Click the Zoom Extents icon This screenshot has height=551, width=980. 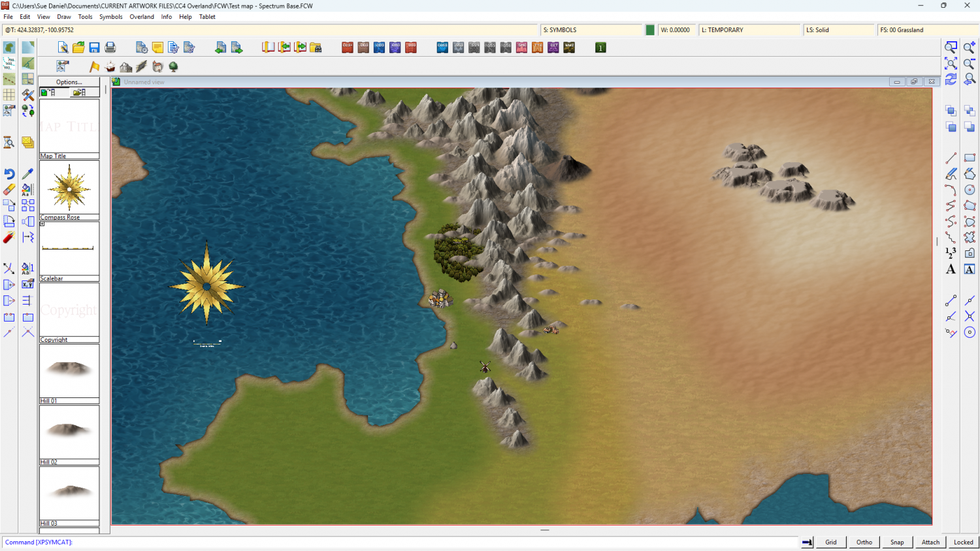(951, 63)
